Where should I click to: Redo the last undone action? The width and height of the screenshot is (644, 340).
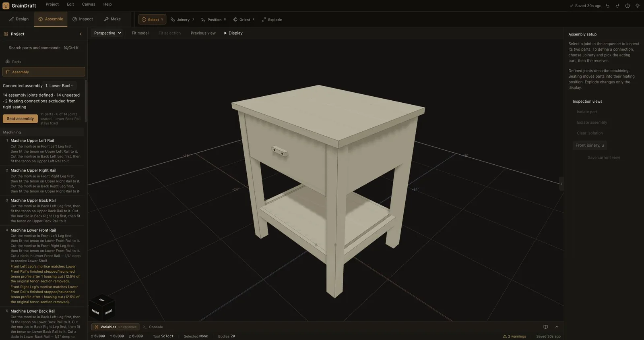click(617, 6)
